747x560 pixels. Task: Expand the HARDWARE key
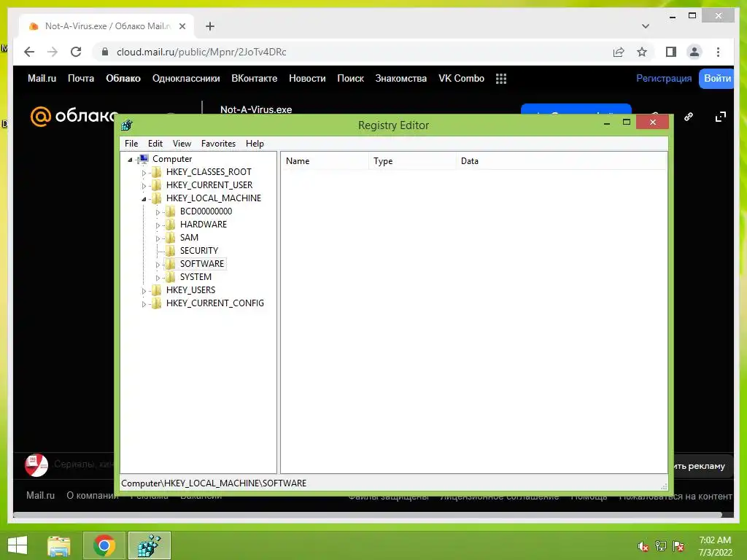[x=158, y=225]
